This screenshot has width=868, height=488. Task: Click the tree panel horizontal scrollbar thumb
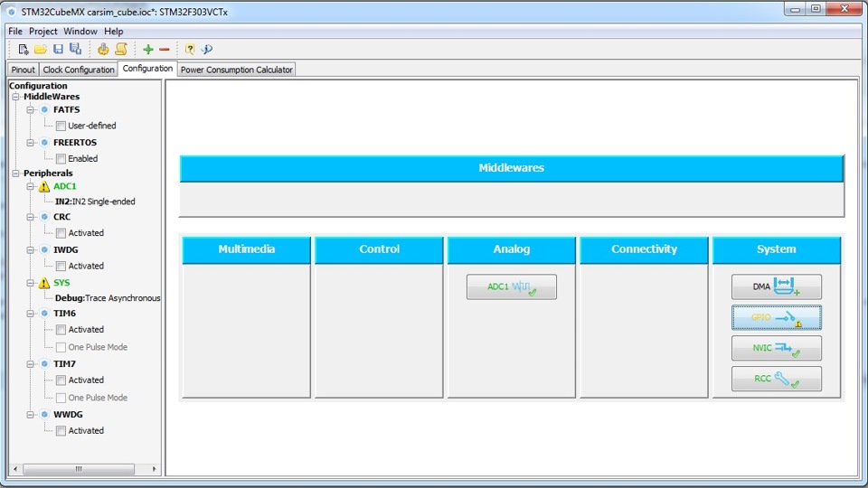[79, 469]
